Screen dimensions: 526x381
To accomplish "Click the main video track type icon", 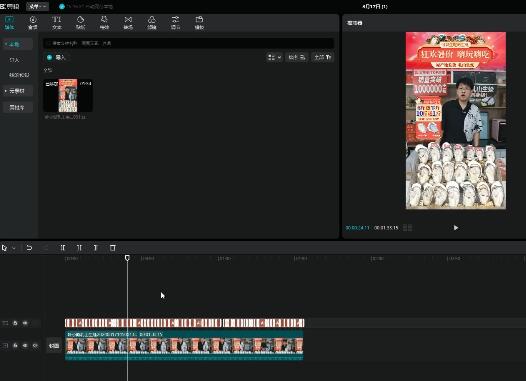I will [5, 345].
